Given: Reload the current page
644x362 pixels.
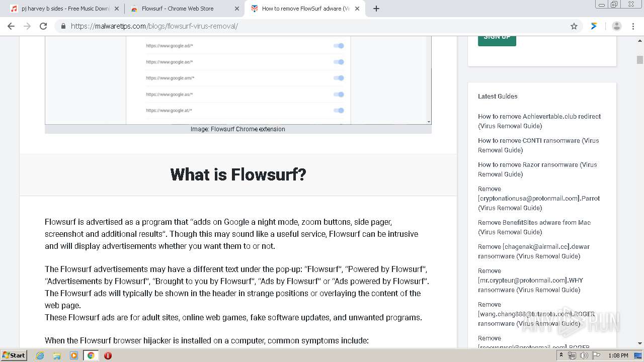Looking at the screenshot, I should [x=43, y=26].
